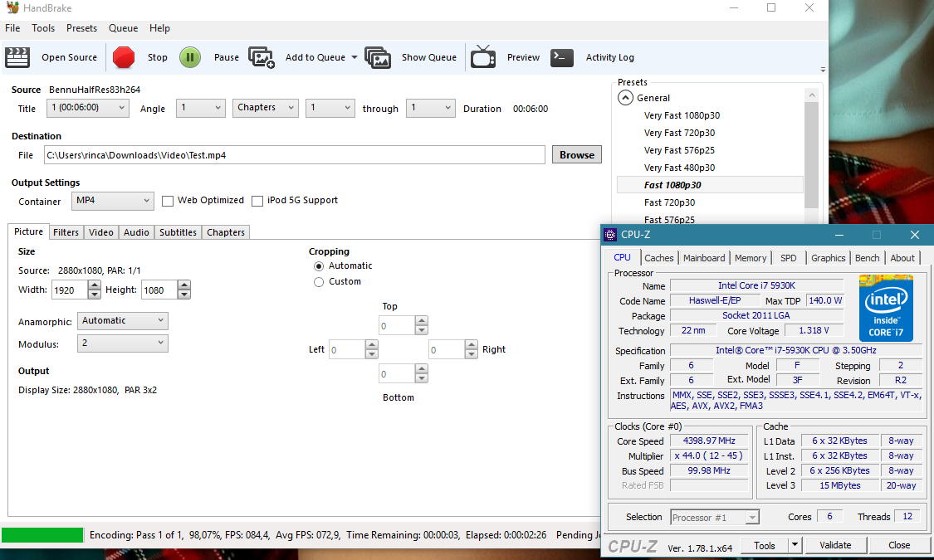Image resolution: width=934 pixels, height=560 pixels.
Task: Click the Show Queue stacked pictures icon
Action: pos(378,58)
